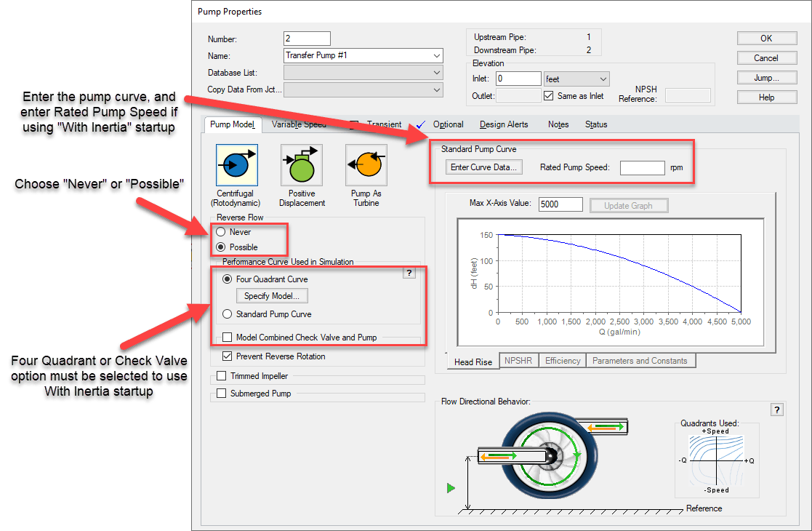Select the Centrifugal (Rotodynamic) pump model icon
812x531 pixels.
[x=236, y=165]
